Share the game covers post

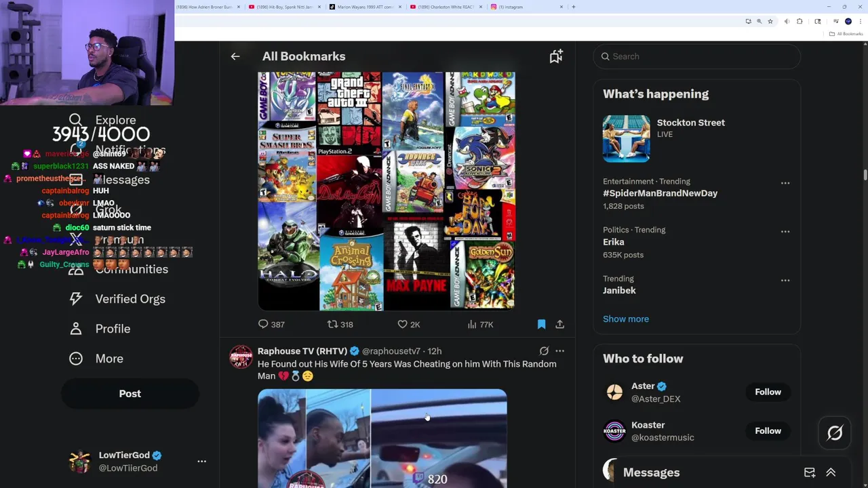pyautogui.click(x=559, y=325)
